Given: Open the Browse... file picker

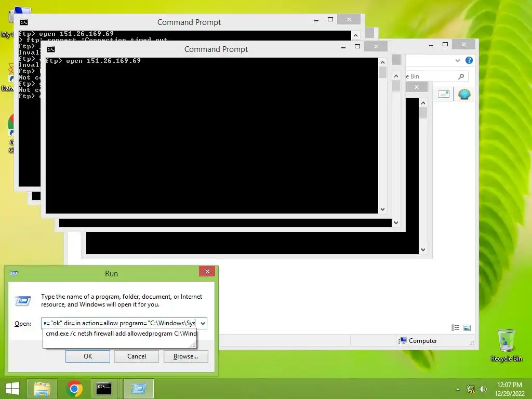Looking at the screenshot, I should pyautogui.click(x=185, y=356).
